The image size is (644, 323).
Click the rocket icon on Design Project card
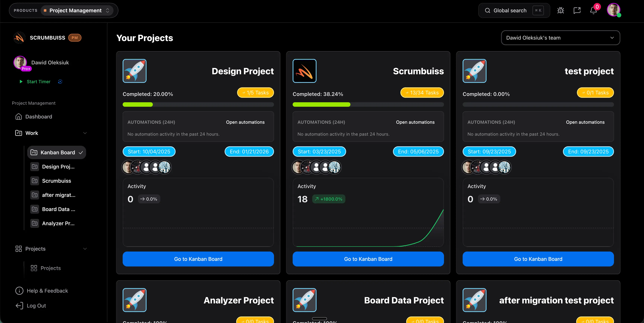point(134,71)
